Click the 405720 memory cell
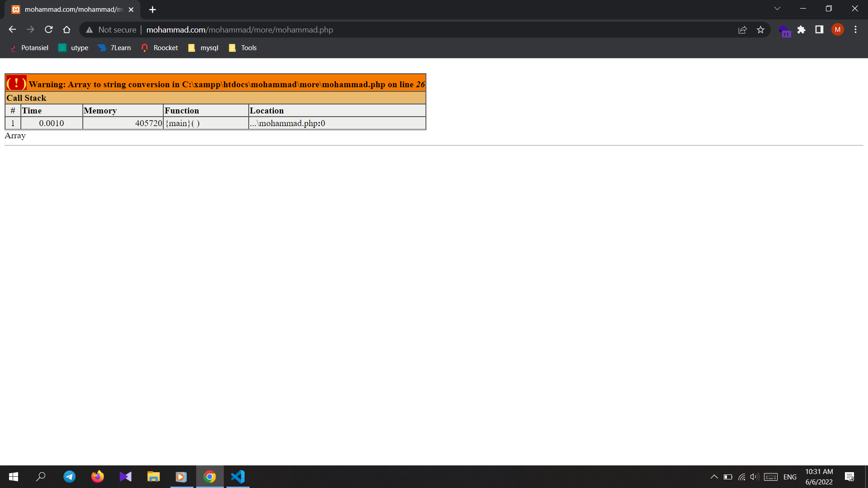The width and height of the screenshot is (868, 488). (x=123, y=123)
